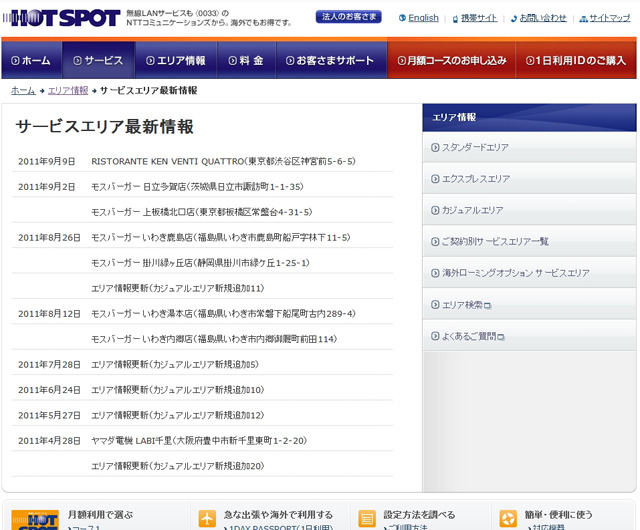Open the 携帯サイト link

tap(479, 18)
